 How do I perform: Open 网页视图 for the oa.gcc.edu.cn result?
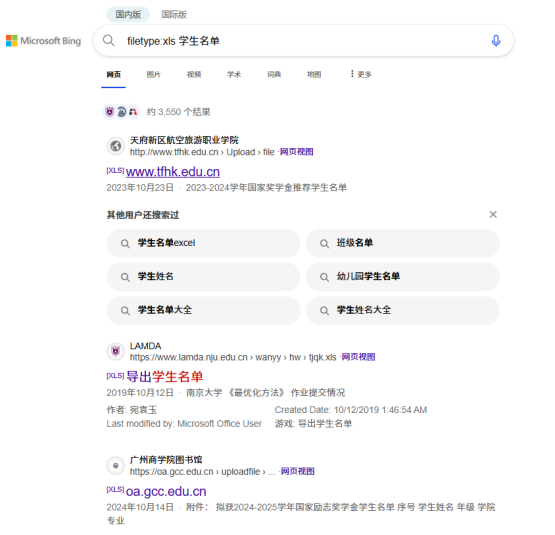tap(298, 471)
